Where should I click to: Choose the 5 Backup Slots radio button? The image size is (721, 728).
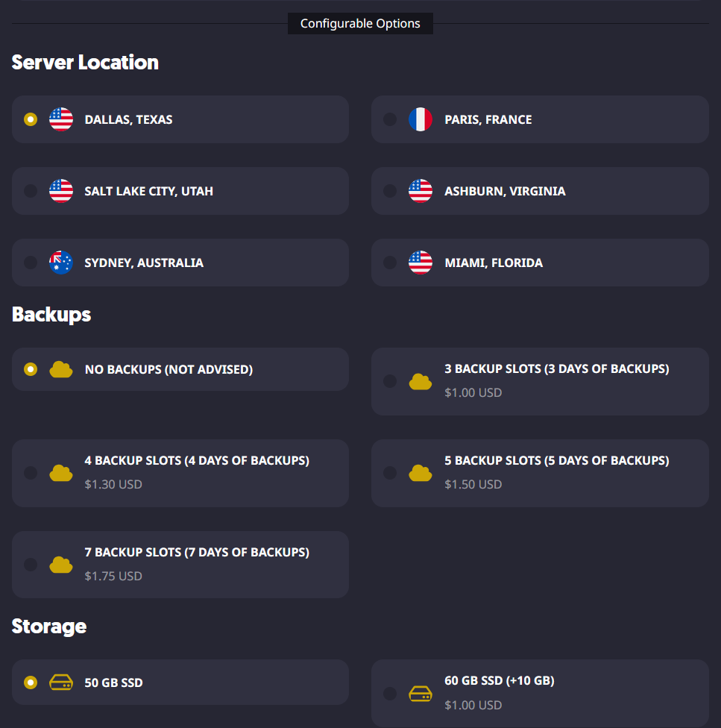390,473
